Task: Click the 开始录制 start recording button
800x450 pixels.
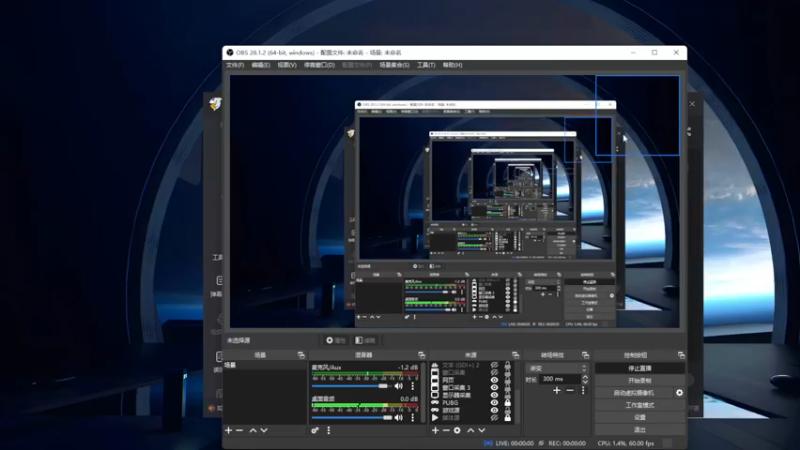Action: tap(640, 381)
